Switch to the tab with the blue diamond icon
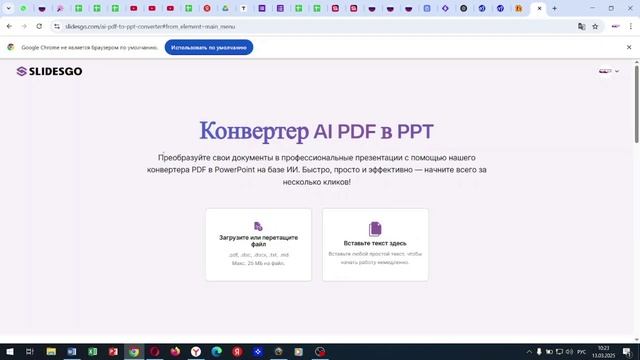The width and height of the screenshot is (640, 360). [445, 8]
